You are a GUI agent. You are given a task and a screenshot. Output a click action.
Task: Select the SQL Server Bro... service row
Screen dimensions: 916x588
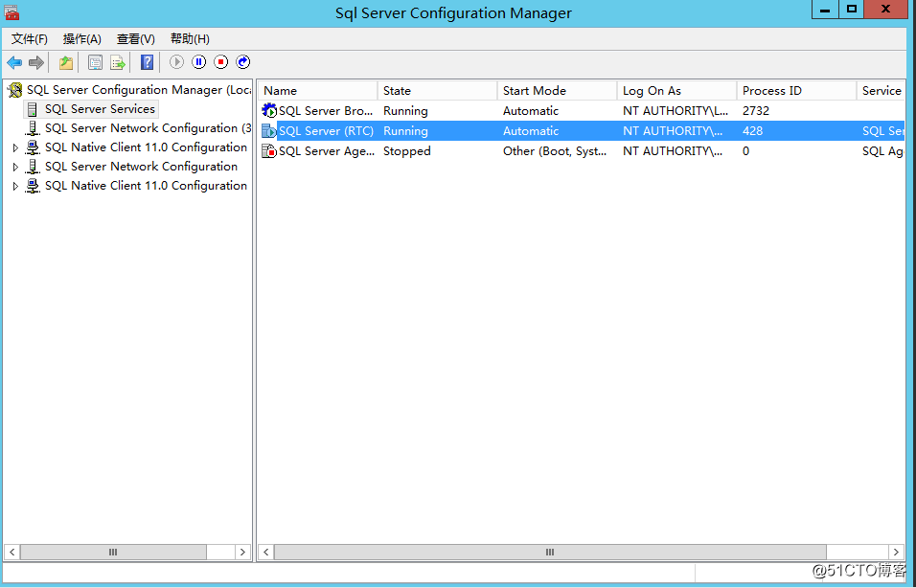coord(582,110)
